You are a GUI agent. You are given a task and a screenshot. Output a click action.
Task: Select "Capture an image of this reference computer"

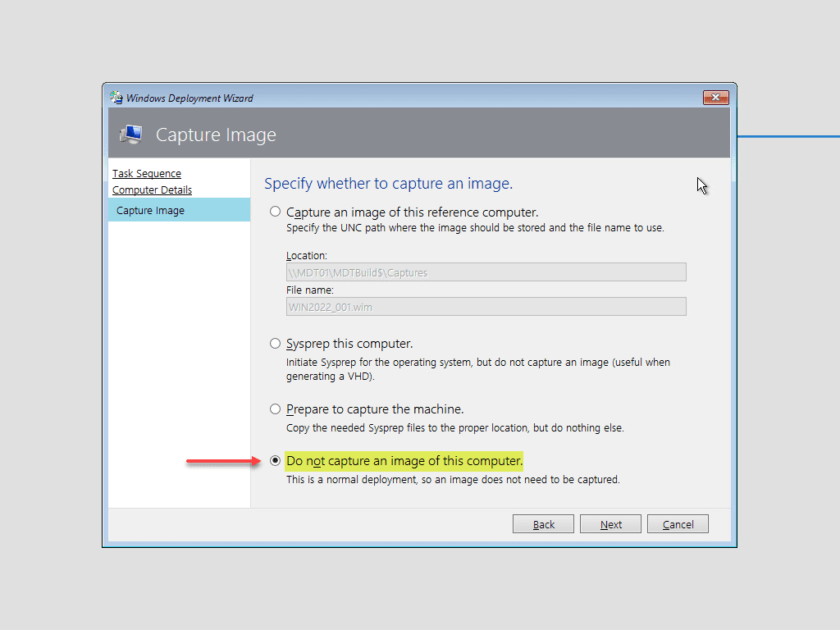click(x=275, y=211)
